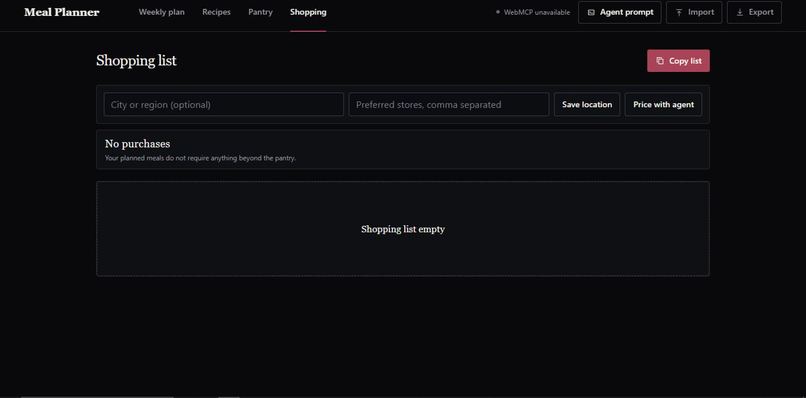This screenshot has width=806, height=398.
Task: Start Price with agent
Action: tap(664, 104)
